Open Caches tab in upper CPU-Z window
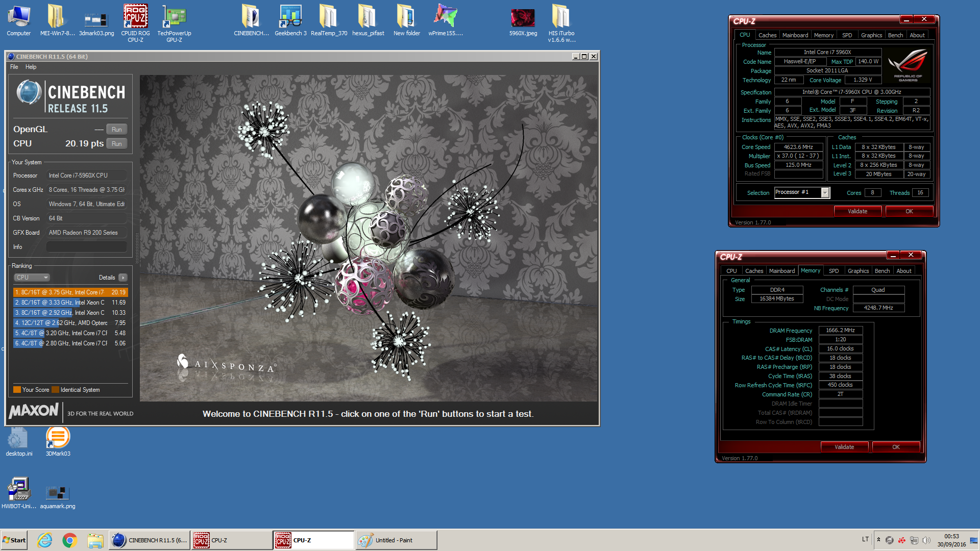Image resolution: width=980 pixels, height=551 pixels. [767, 35]
